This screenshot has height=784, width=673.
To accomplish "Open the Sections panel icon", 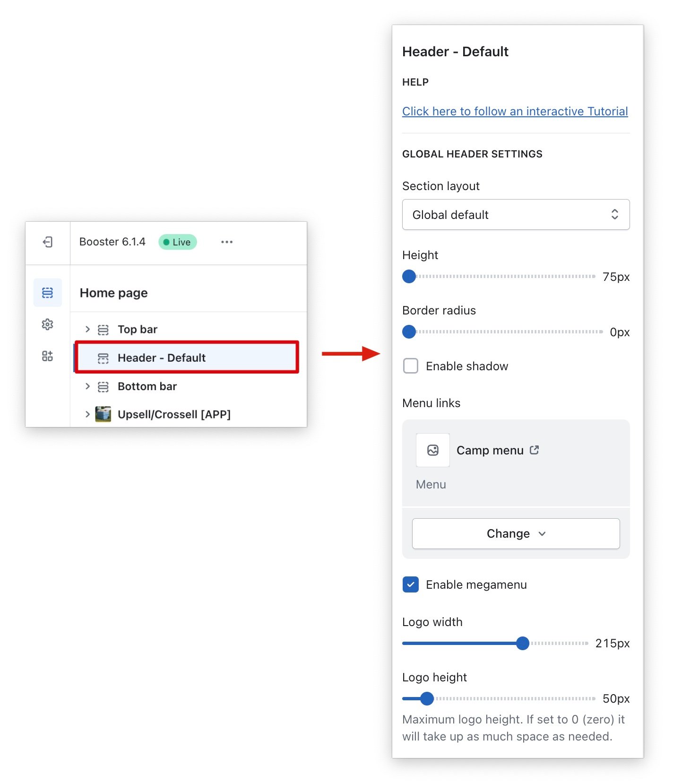I will 47,293.
